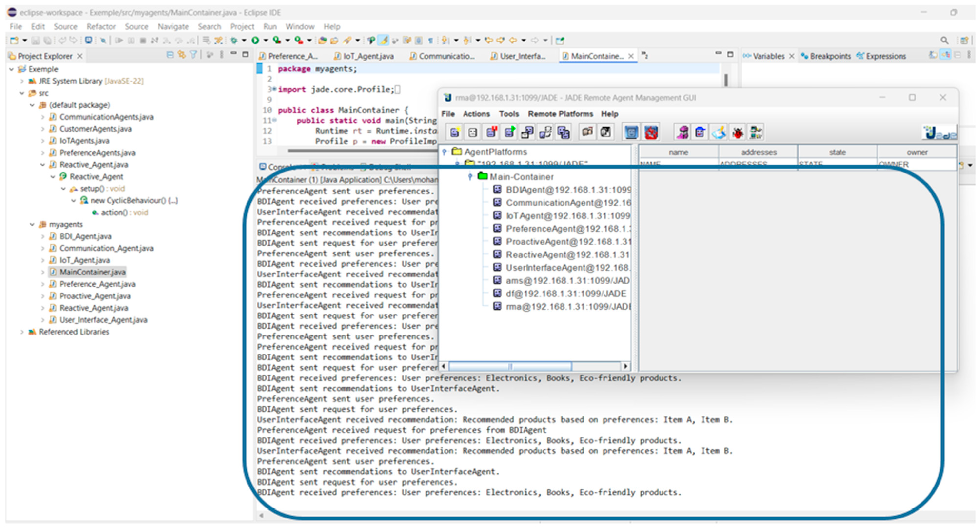Select BDIAgent in the Main-Container tree
This screenshot has width=980, height=528.
coord(567,190)
